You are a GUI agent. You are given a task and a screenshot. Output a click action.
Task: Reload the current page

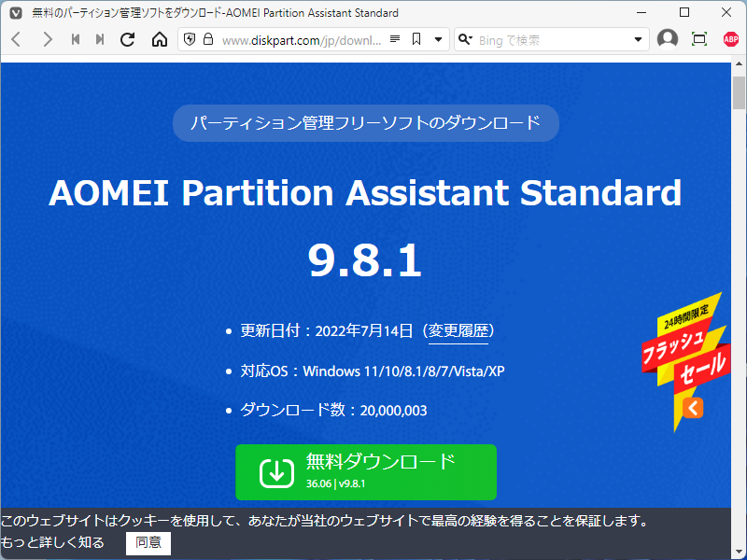pos(128,39)
